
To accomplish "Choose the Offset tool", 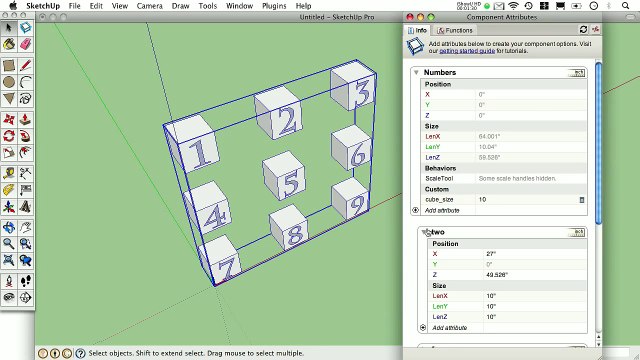I will 25,152.
